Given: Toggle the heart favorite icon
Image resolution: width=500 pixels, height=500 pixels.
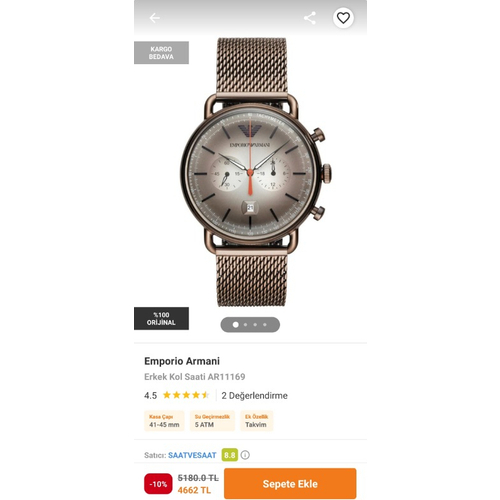Looking at the screenshot, I should click(343, 18).
